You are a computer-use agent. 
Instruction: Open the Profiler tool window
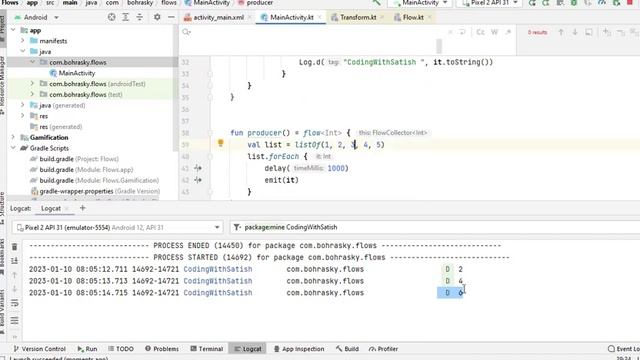coord(383,349)
